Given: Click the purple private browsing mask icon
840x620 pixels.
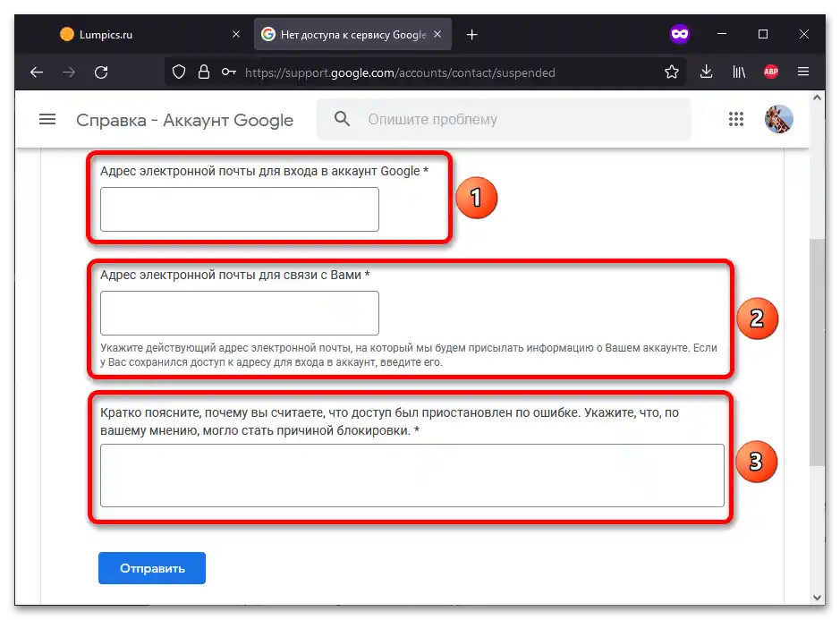Looking at the screenshot, I should (x=680, y=34).
